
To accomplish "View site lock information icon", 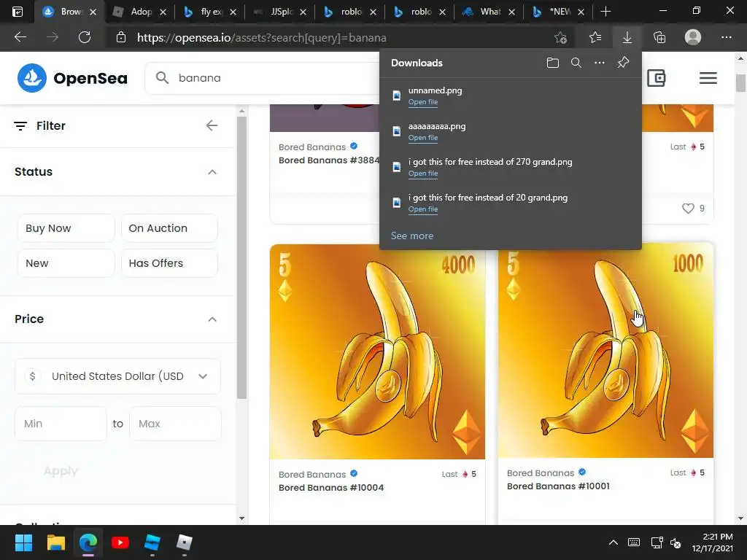I will (x=121, y=38).
